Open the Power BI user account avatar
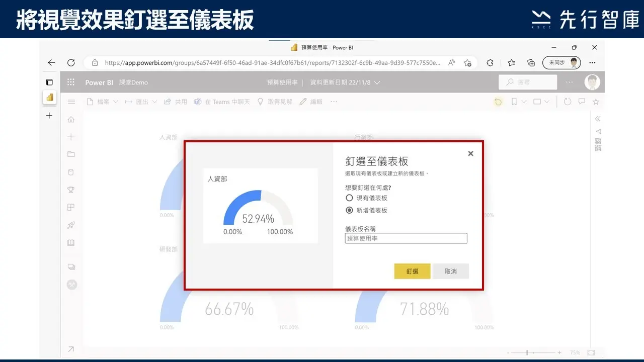The image size is (644, 362). 592,82
